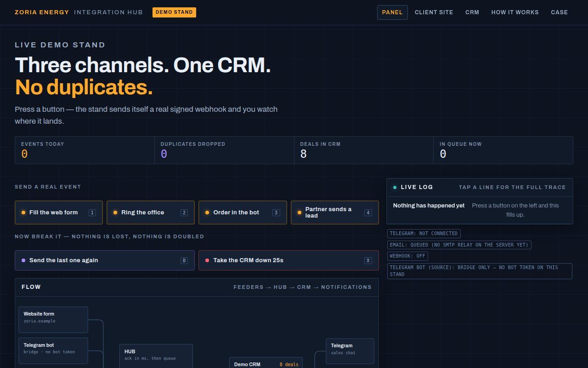Viewport: 588px width, 368px height.
Task: Click the 'Email: Queued' status tag
Action: coord(459,245)
